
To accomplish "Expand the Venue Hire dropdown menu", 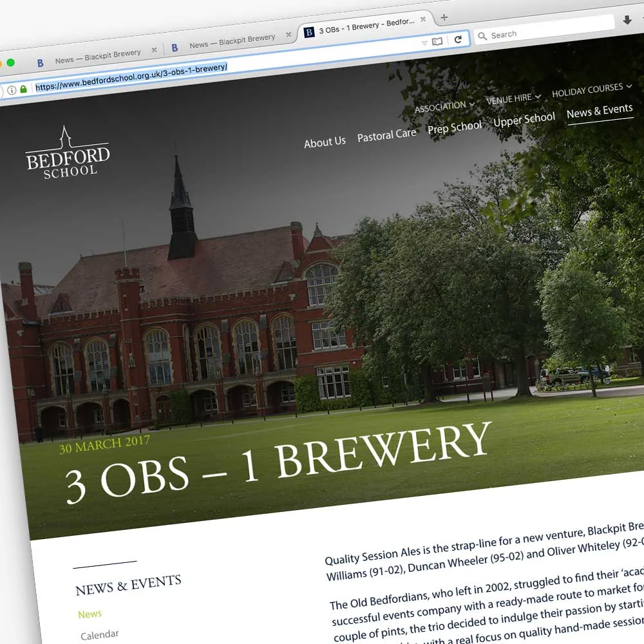I will (513, 99).
